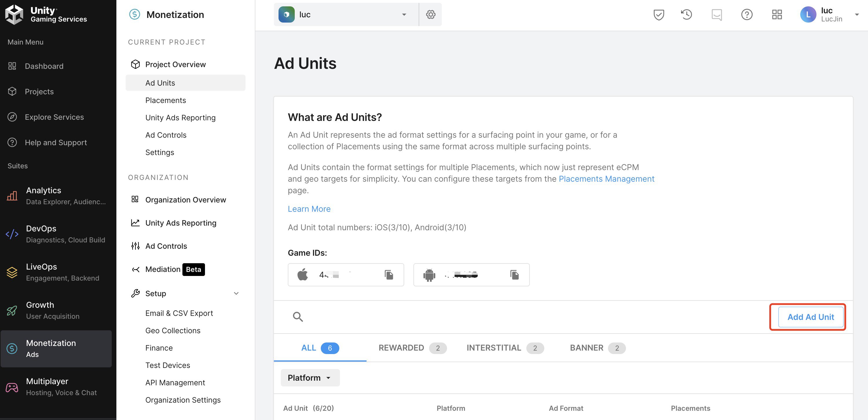Open project Unity Ads Reporting

(180, 117)
